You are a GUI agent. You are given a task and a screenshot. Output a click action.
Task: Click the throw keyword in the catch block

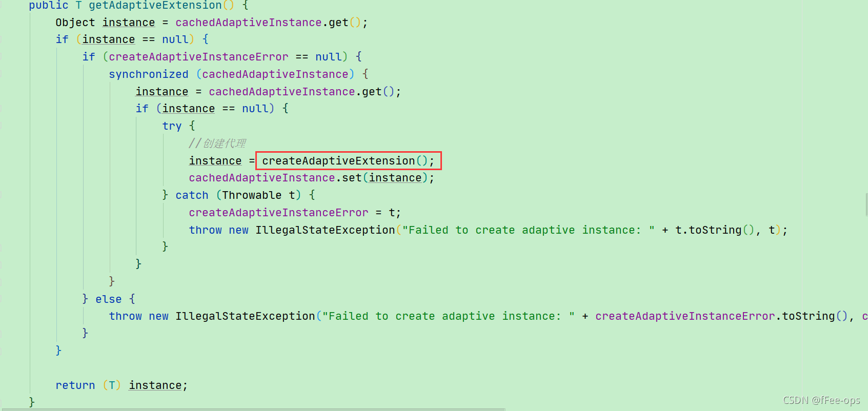(205, 230)
